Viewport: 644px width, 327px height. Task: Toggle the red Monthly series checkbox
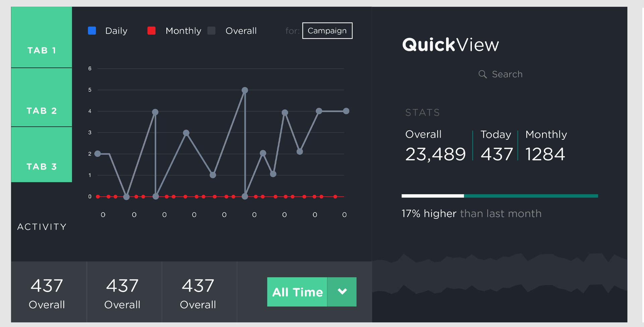pyautogui.click(x=151, y=31)
